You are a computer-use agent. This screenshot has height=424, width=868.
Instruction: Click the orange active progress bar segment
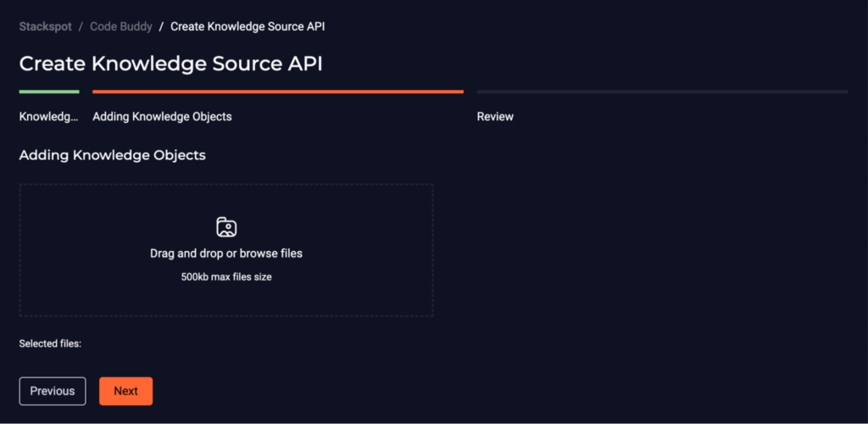[278, 92]
